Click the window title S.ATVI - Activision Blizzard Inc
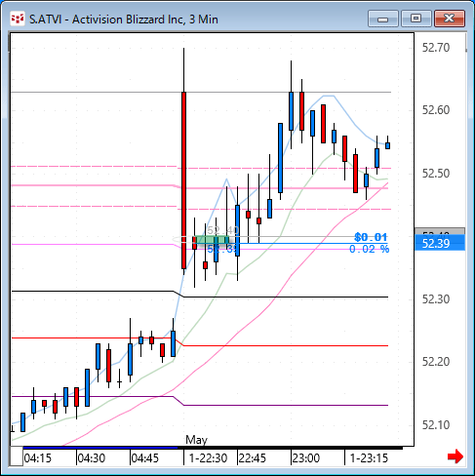Screen dimensions: 475x476 [x=124, y=20]
